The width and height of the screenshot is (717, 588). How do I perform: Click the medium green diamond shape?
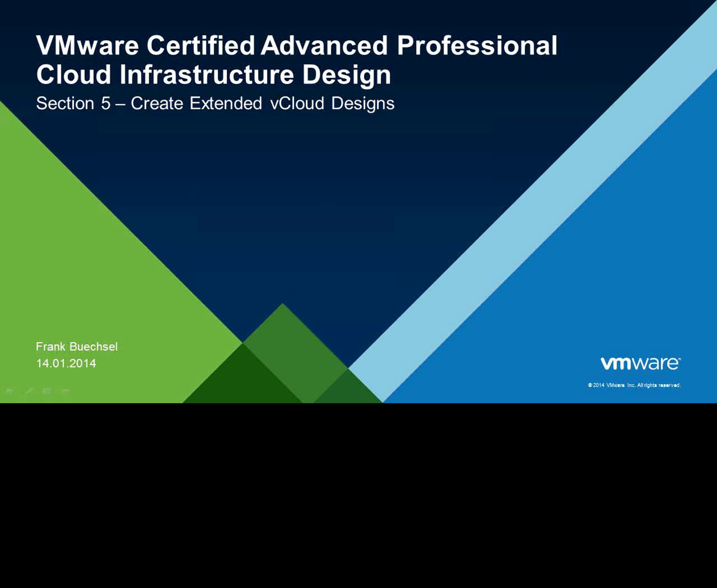tap(288, 342)
